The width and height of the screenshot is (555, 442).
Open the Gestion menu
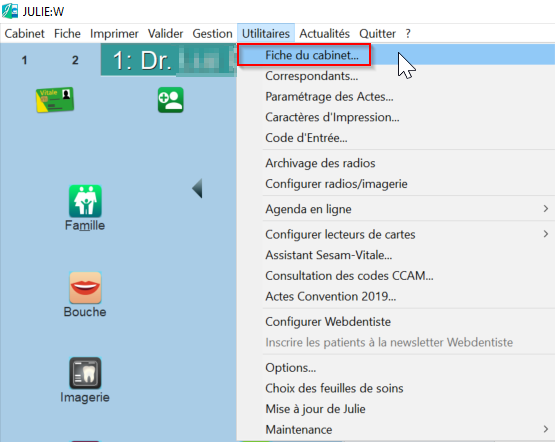(212, 34)
